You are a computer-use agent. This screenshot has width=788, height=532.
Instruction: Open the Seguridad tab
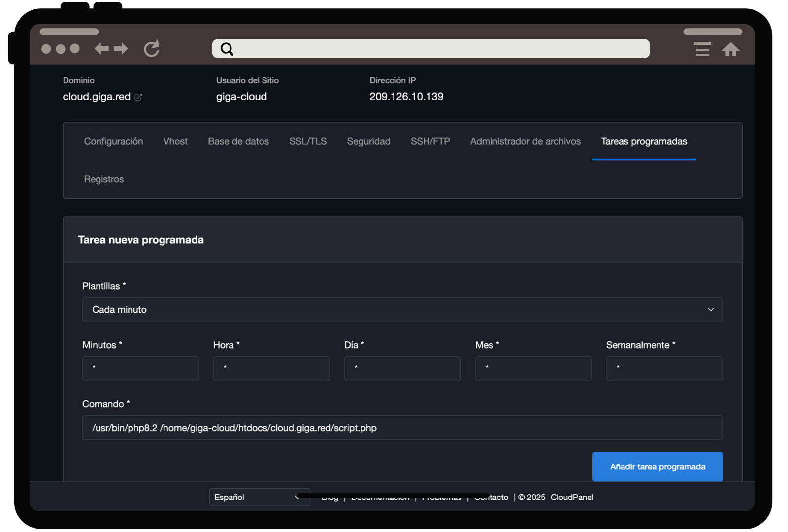click(368, 141)
